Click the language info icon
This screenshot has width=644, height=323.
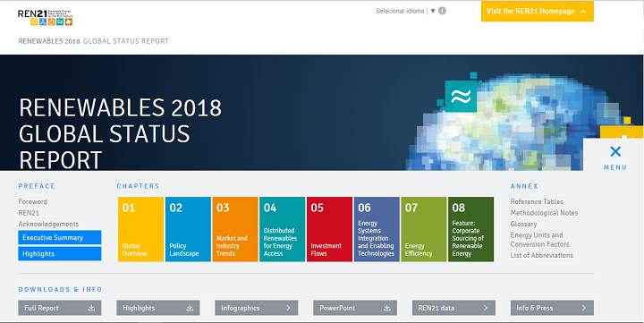[x=442, y=11]
